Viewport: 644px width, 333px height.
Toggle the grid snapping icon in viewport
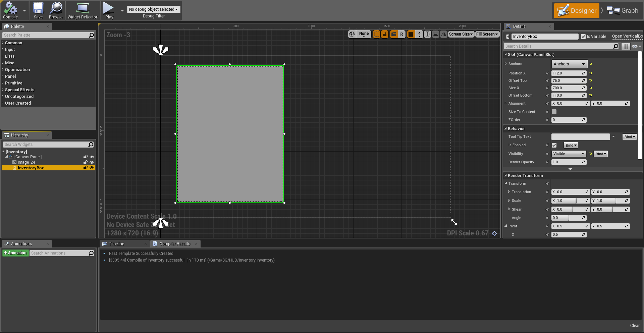(411, 34)
